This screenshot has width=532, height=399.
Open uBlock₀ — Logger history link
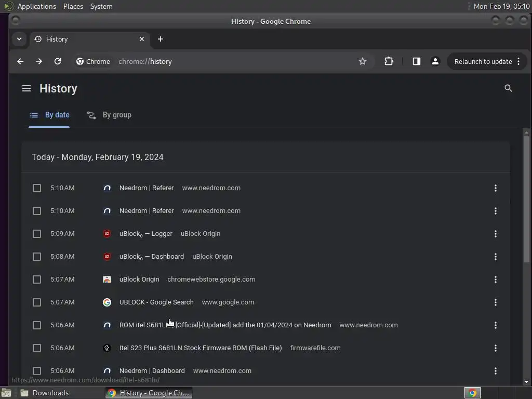pos(146,234)
